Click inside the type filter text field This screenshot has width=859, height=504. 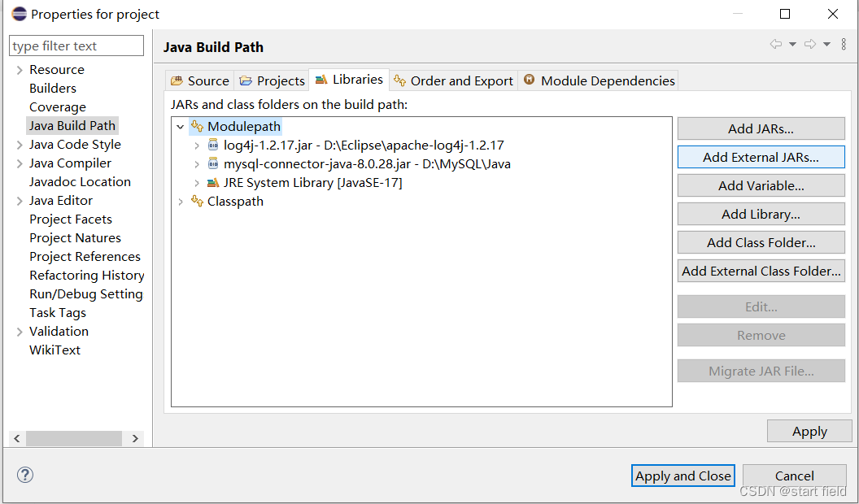(x=76, y=46)
